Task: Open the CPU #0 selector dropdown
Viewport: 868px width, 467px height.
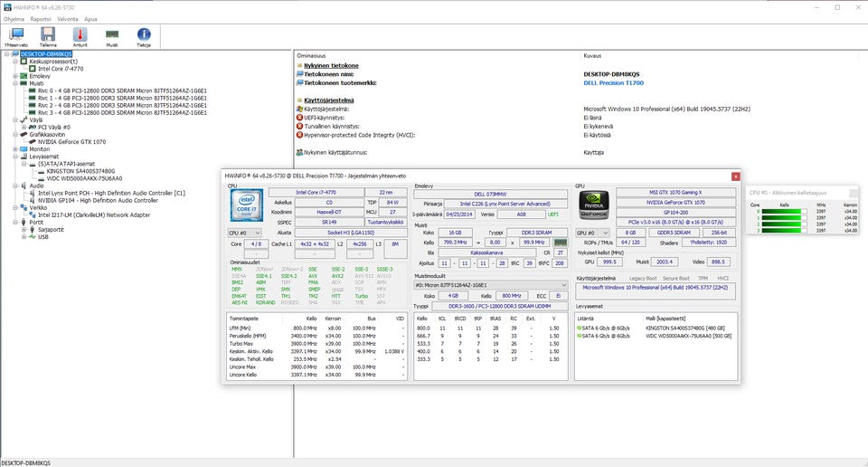Action: point(246,233)
